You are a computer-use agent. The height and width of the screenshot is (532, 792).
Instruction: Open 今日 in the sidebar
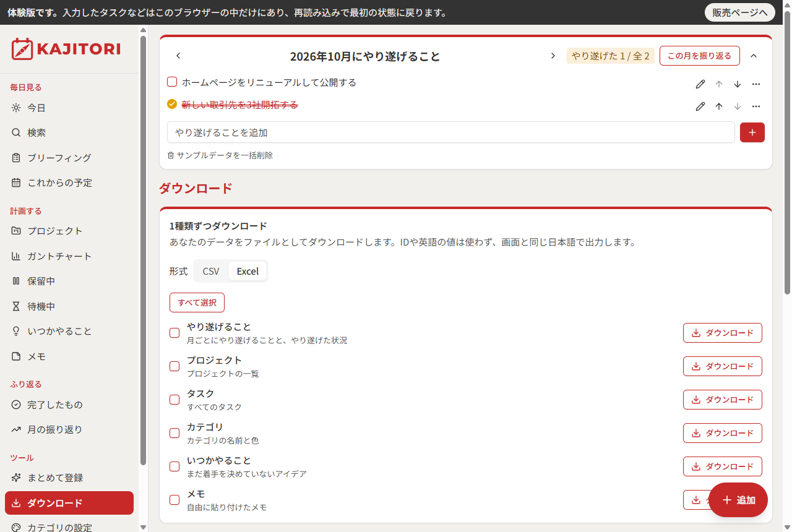(x=69, y=108)
